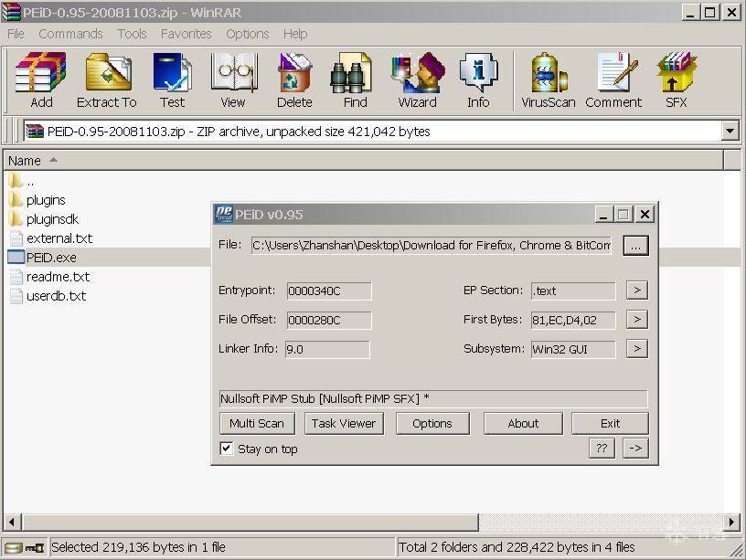Click the scrollbar left arrow
The image size is (746, 560).
pyautogui.click(x=11, y=522)
